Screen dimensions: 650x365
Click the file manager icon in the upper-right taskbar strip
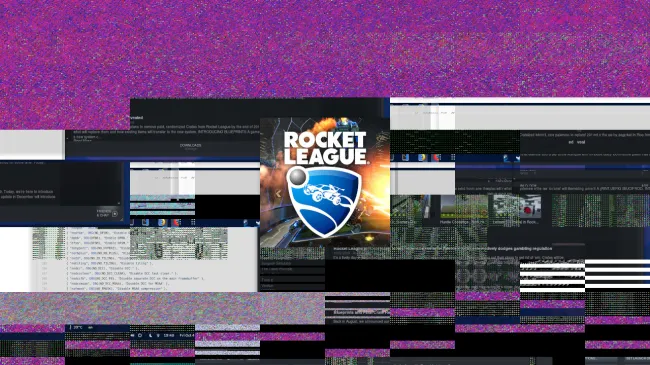[x=406, y=158]
